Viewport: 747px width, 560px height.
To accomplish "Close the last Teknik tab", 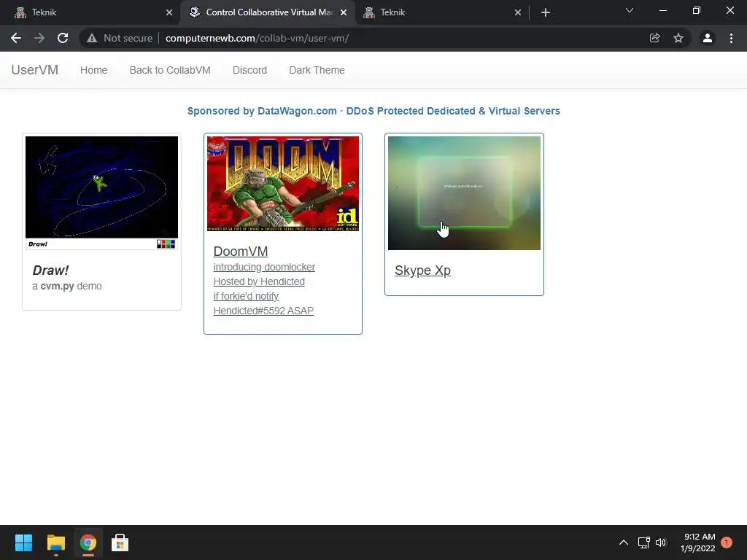I will 518,12.
